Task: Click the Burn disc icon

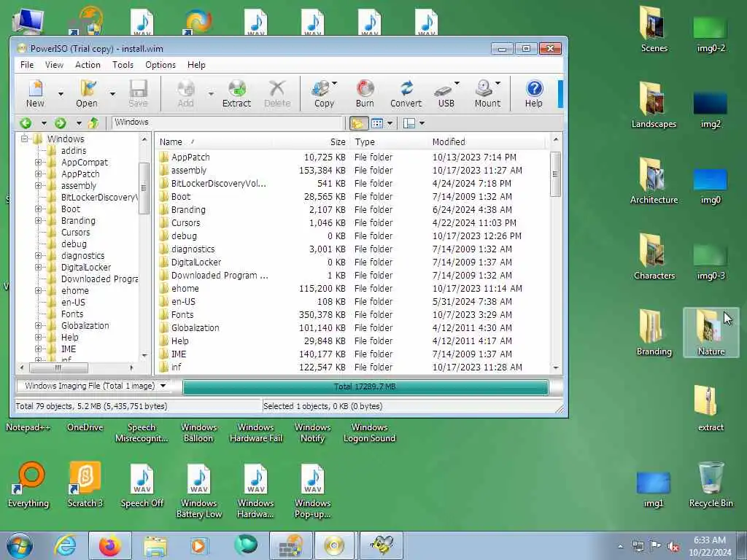Action: tap(365, 94)
